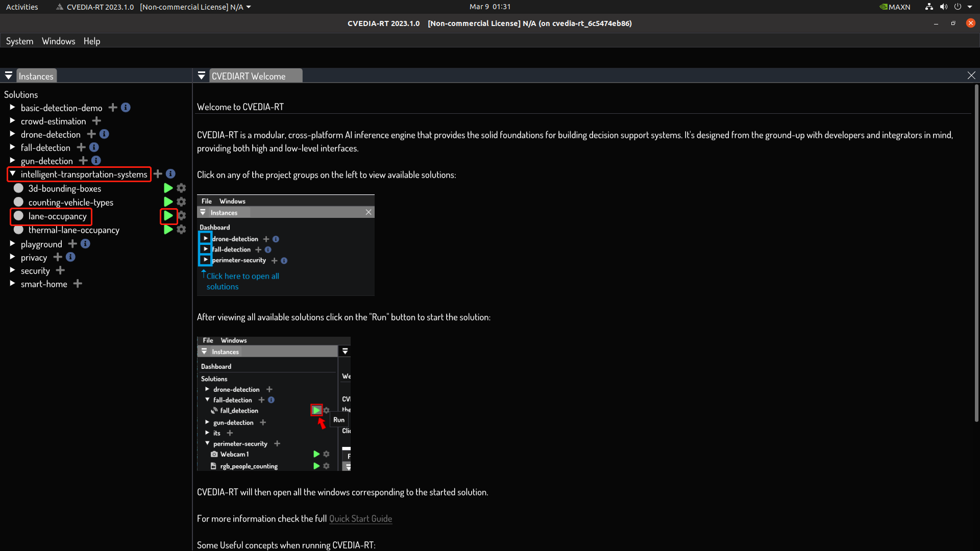
Task: Select the counting-vehicle-types instance
Action: click(x=71, y=203)
